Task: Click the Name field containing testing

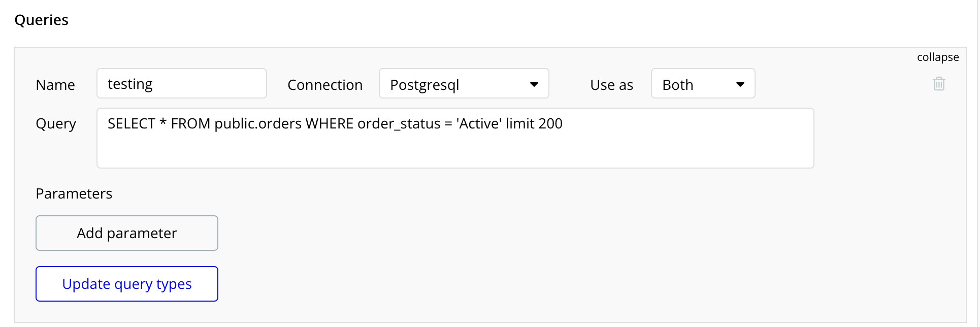Action: click(181, 84)
